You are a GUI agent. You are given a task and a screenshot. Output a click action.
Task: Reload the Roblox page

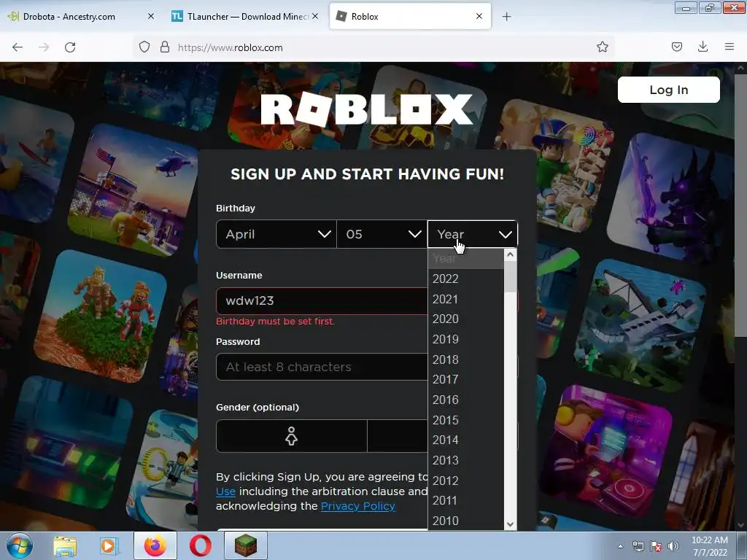[x=70, y=47]
